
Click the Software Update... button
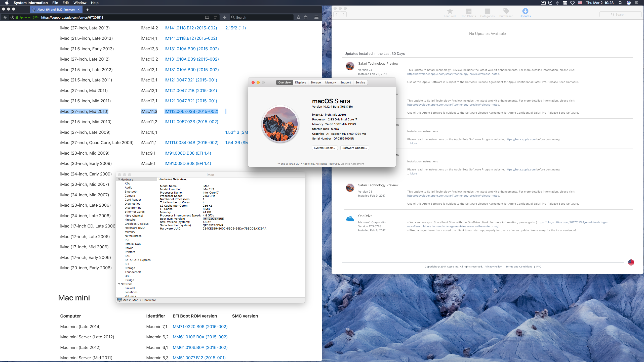354,148
